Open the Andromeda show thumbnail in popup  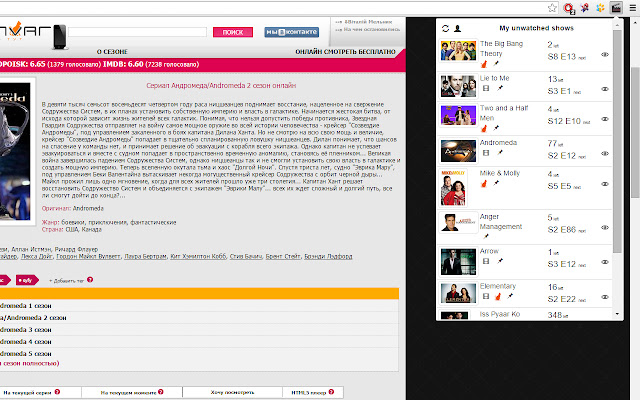coord(458,151)
